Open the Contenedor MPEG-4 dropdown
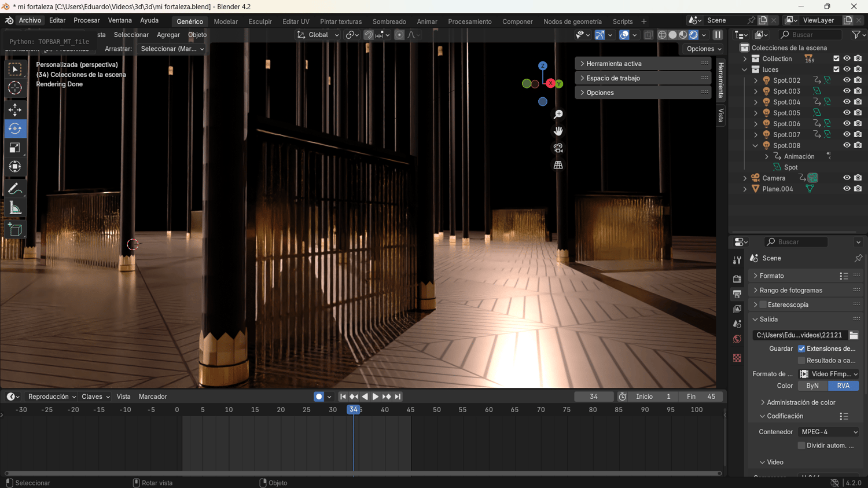The width and height of the screenshot is (868, 488). click(829, 432)
